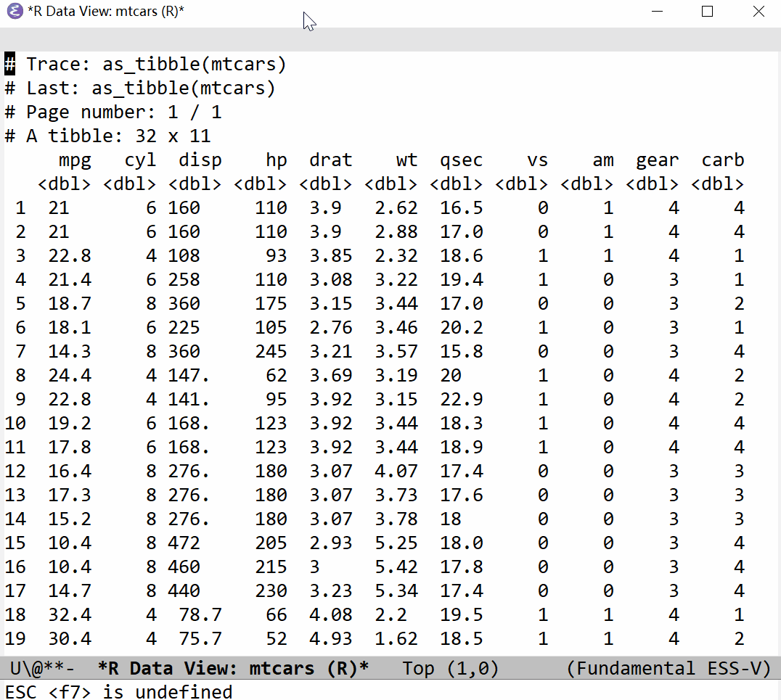Screen dimensions: 781x700
Task: Maximize the Emacs window
Action: 708,12
